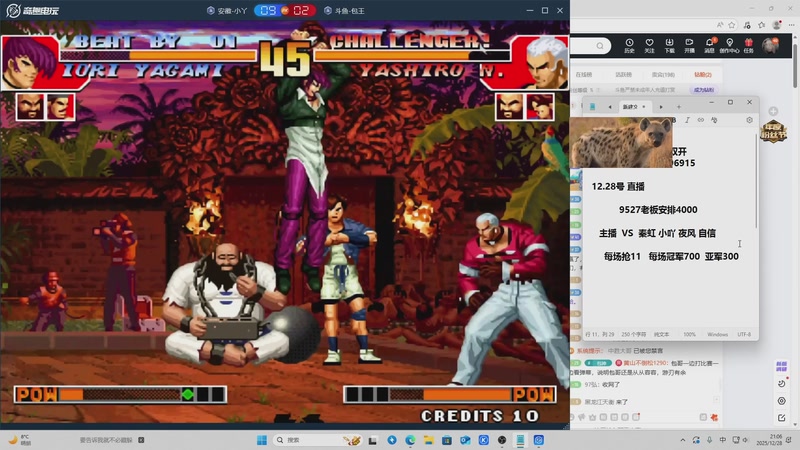Screen dimensions: 800x450
Task: Close the media notification on taskbar
Action: click(141, 440)
